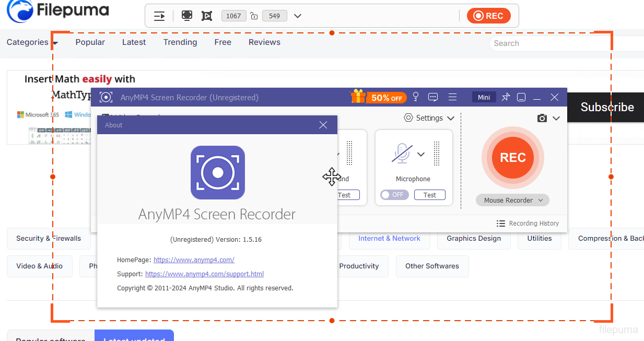Switch to Popular software tab
Image resolution: width=644 pixels, height=341 pixels.
(51, 336)
